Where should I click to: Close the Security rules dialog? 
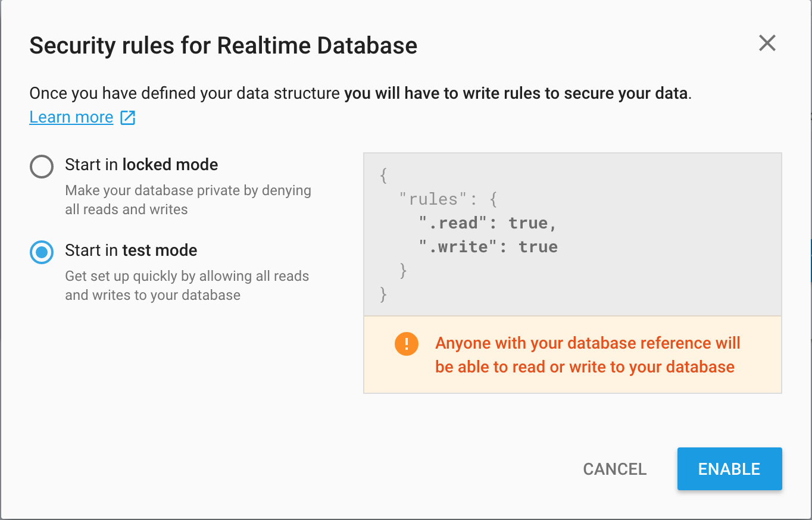[767, 43]
